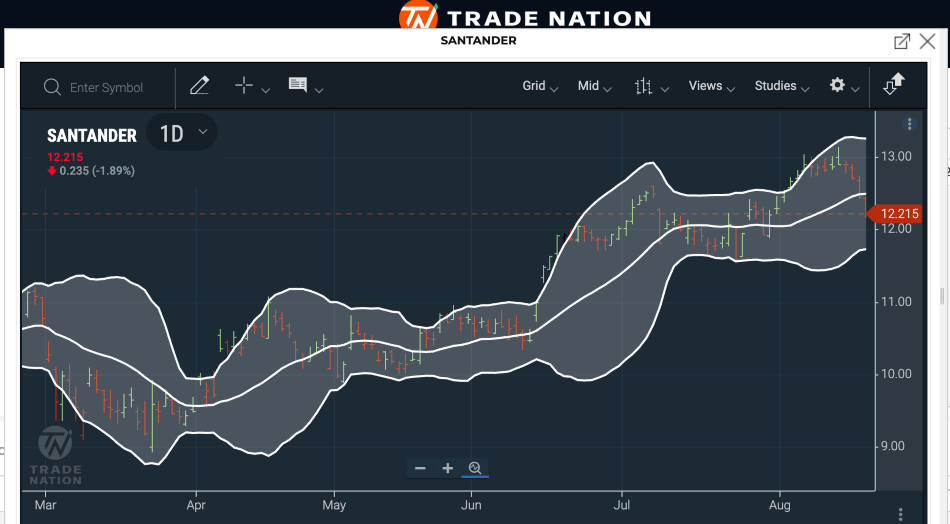This screenshot has height=524, width=950.
Task: Open the three-dot menu on price axis
Action: (909, 124)
